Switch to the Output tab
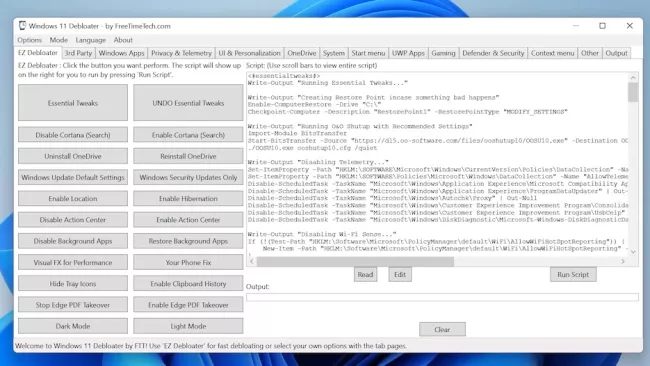Image resolution: width=650 pixels, height=366 pixels. tap(616, 53)
